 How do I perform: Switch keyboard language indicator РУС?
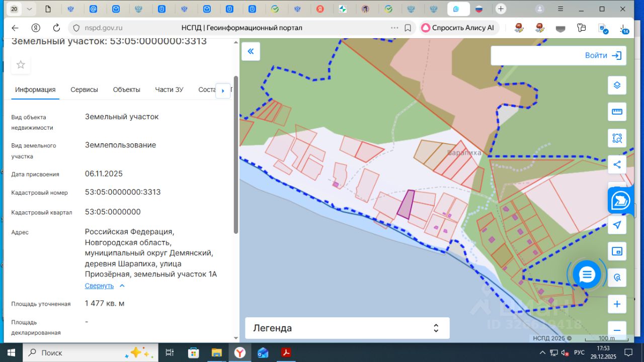pos(579,352)
